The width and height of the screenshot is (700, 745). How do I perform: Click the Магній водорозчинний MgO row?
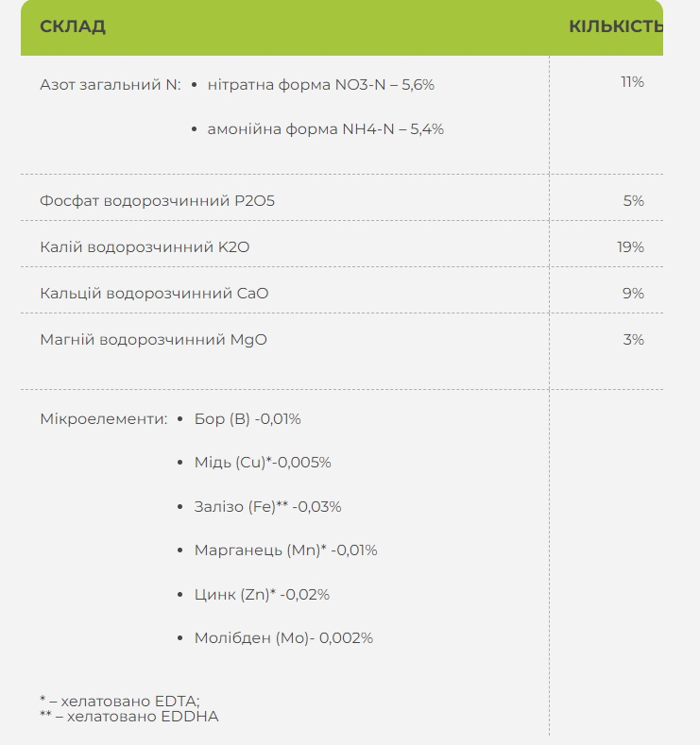point(153,339)
